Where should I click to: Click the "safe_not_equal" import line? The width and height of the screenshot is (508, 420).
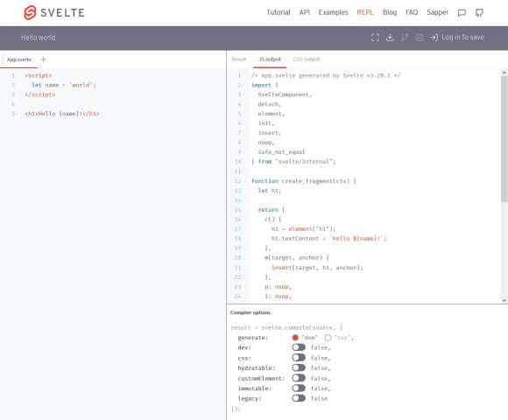(281, 152)
